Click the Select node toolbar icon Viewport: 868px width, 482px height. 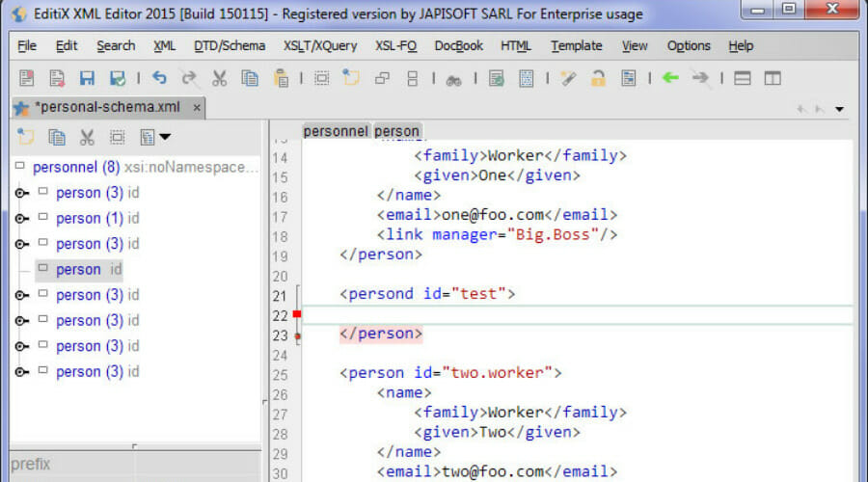(x=321, y=78)
